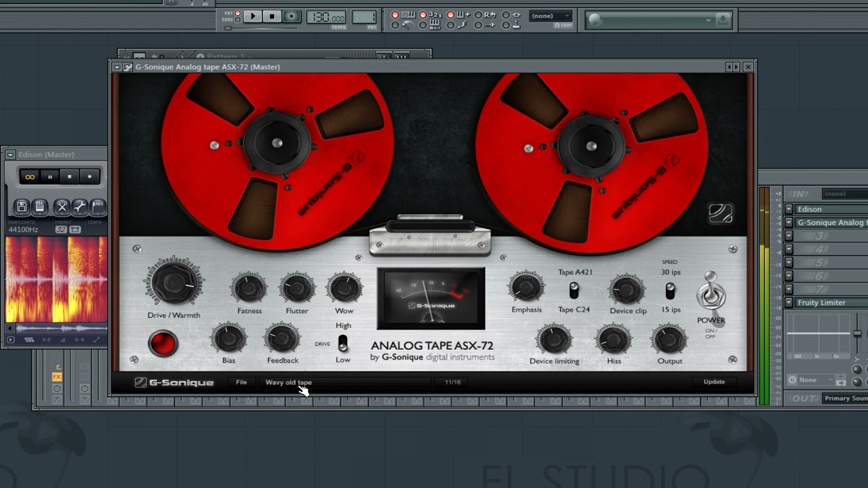This screenshot has width=868, height=488.
Task: Click the download icon in hint panel
Action: 723,20
